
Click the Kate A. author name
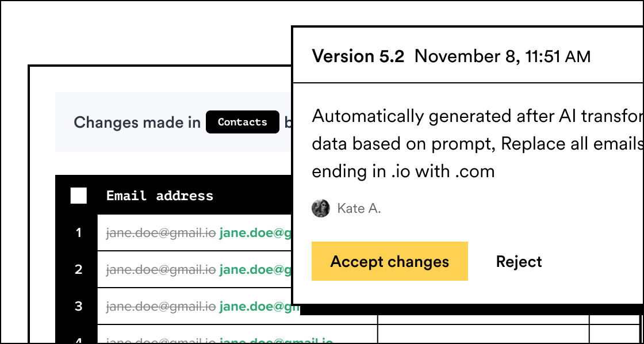(359, 208)
